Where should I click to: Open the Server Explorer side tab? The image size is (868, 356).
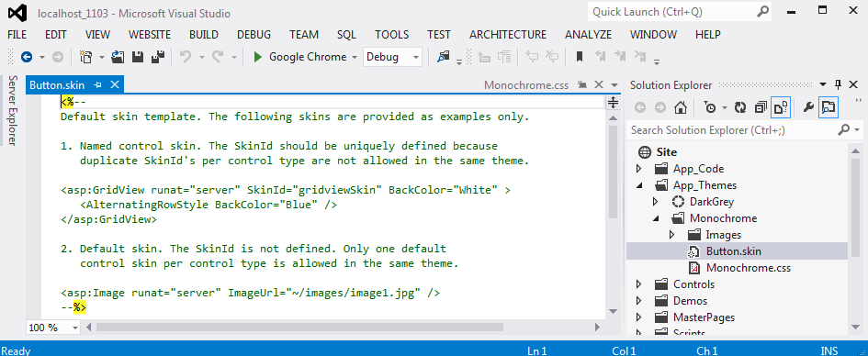[12, 110]
